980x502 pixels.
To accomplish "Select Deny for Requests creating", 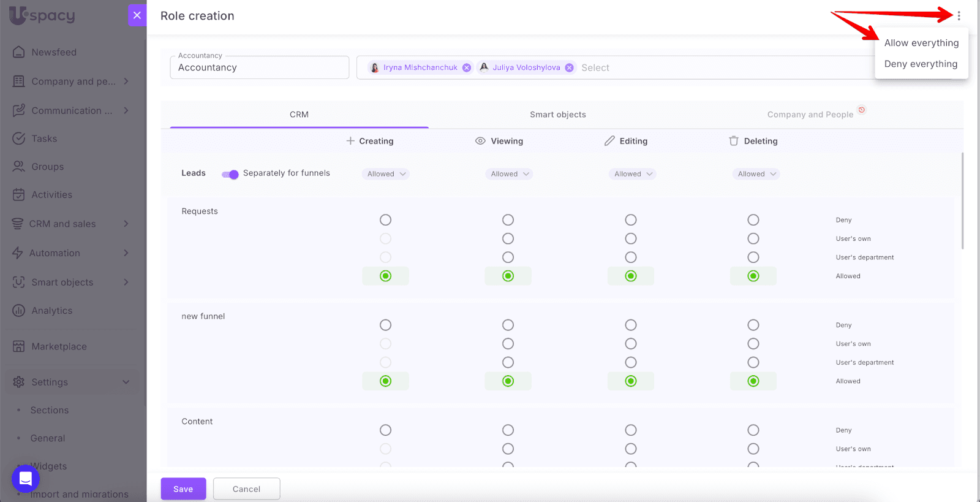I will coord(385,220).
